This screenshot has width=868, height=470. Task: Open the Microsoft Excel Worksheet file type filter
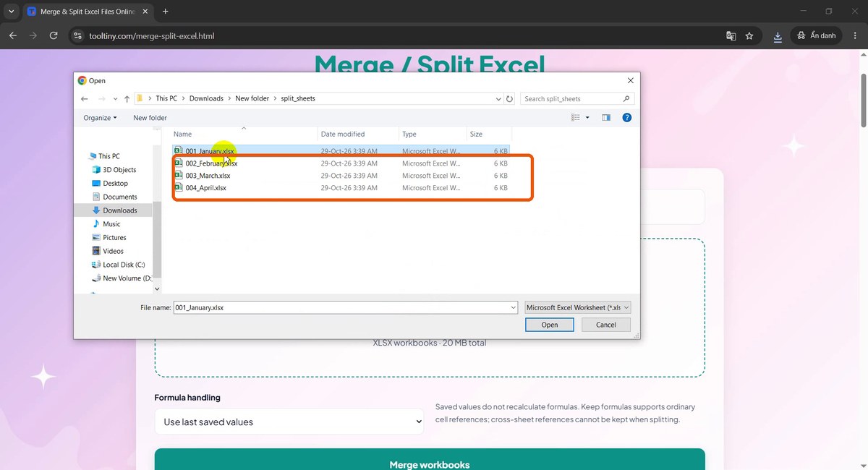pos(578,307)
